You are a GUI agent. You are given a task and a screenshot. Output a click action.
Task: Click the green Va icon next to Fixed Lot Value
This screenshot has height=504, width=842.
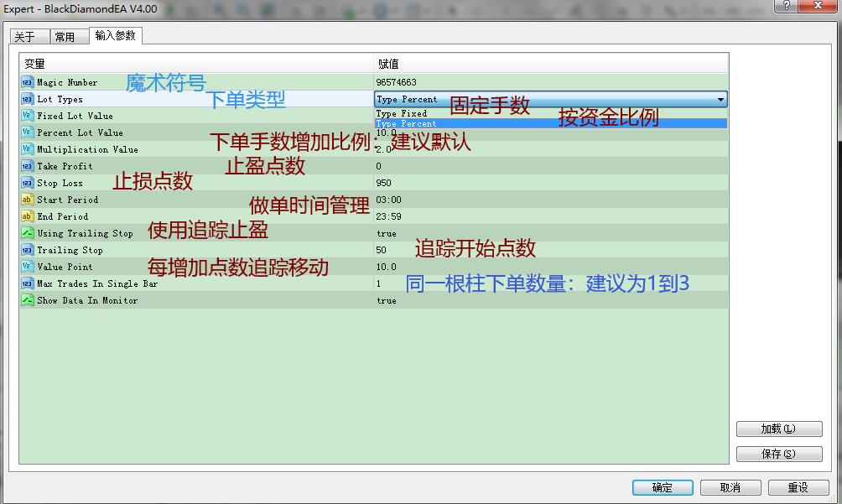click(26, 116)
